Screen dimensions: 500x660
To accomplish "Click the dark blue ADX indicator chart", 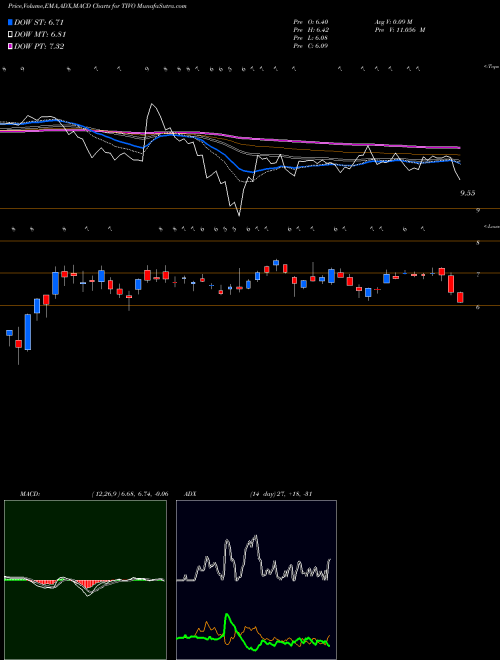I will point(256,580).
